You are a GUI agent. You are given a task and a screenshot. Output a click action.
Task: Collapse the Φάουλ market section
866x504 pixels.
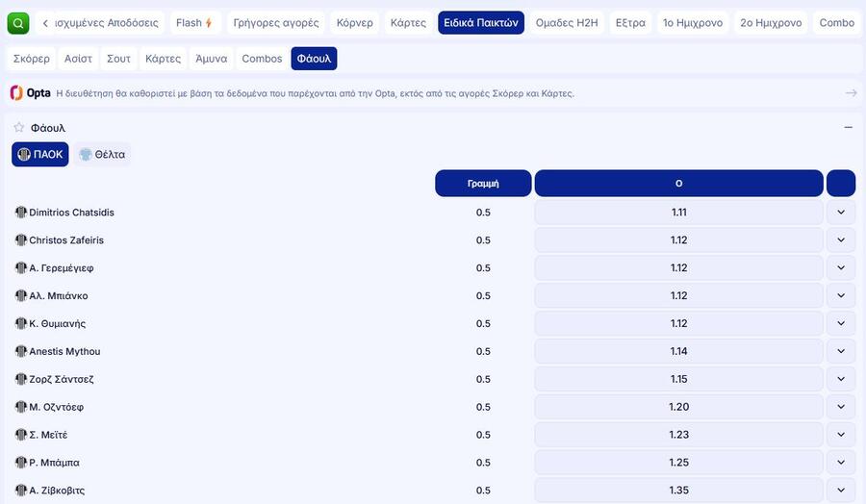pos(848,127)
